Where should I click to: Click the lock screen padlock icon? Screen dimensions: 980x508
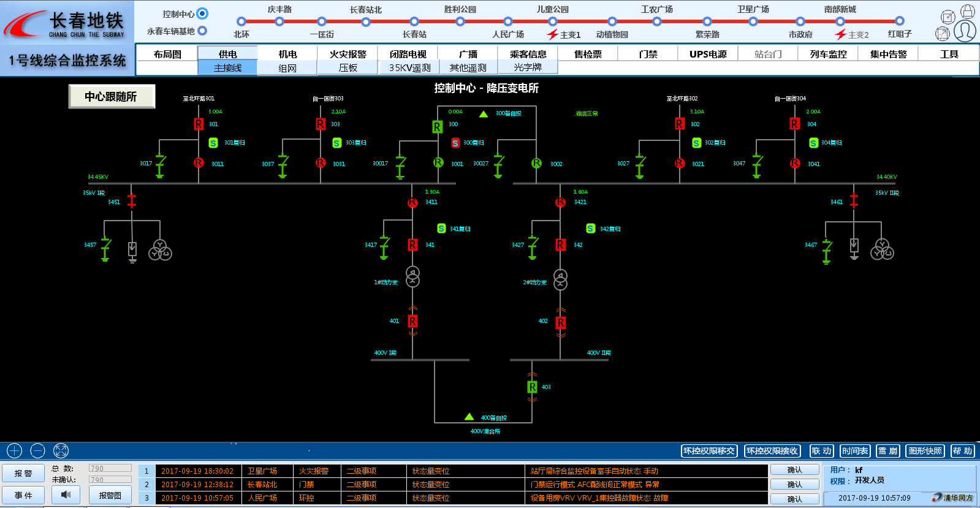pyautogui.click(x=967, y=11)
